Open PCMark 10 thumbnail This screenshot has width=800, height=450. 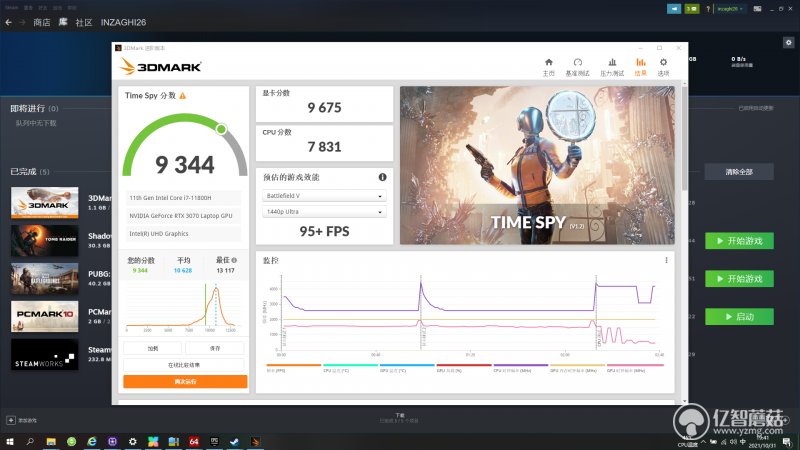click(45, 316)
